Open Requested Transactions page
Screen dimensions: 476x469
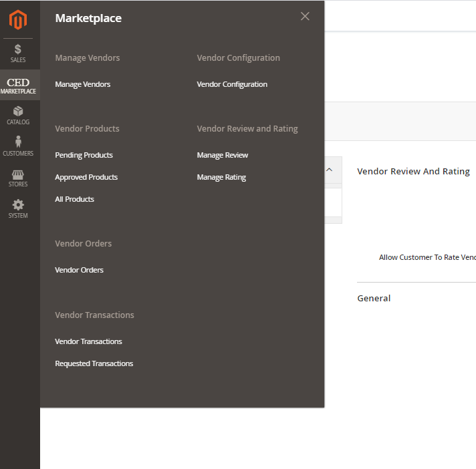coord(94,364)
